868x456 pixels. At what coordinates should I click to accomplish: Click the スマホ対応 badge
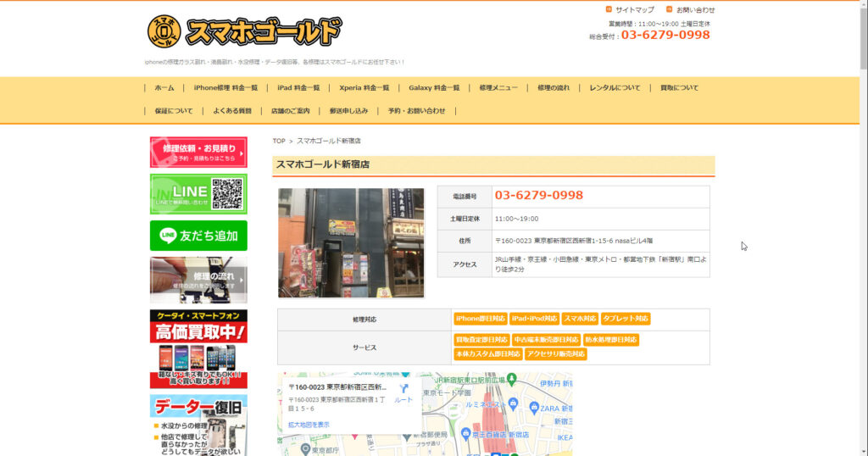coord(580,319)
